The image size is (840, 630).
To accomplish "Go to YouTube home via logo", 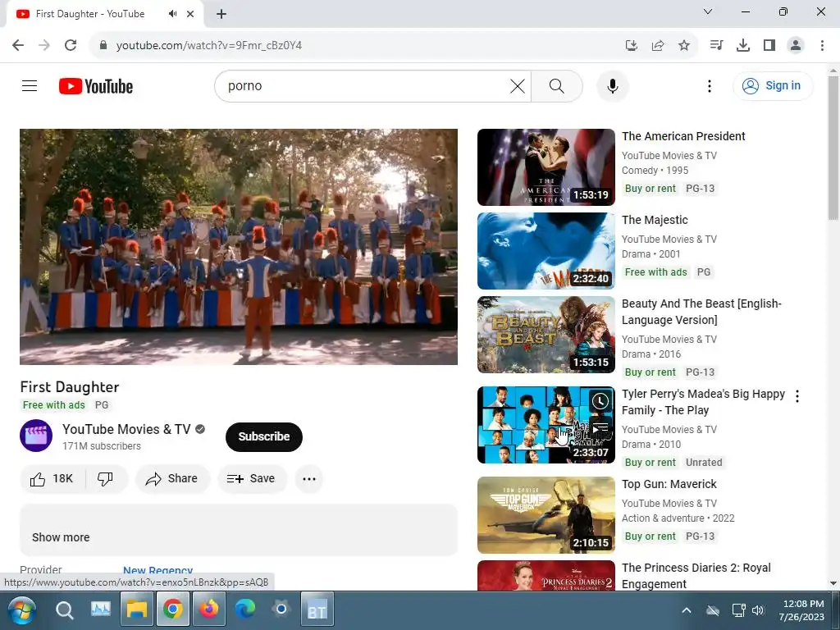I will [x=96, y=86].
